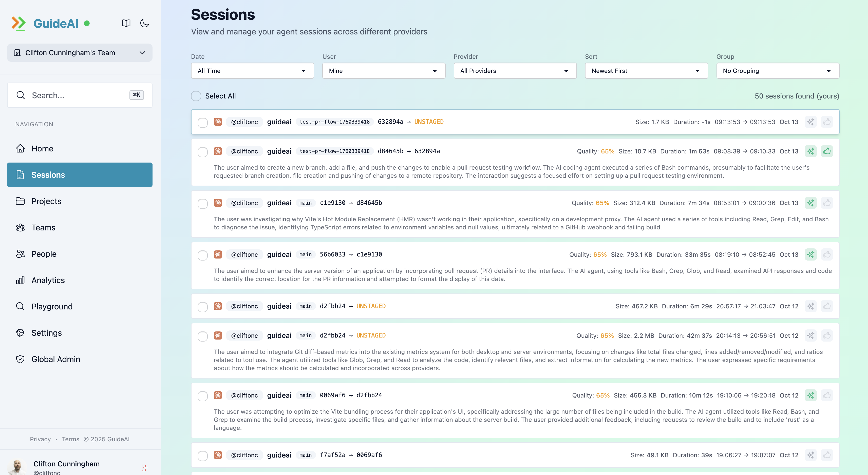868x475 pixels.
Task: Click thumbs-up on the 56b6033 → c1e9130 session
Action: [827, 254]
